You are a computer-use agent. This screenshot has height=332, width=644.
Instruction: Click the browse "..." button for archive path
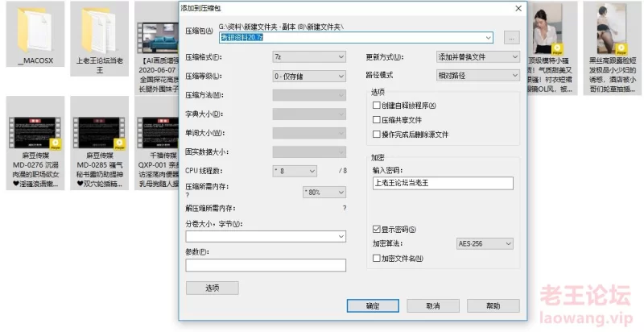tap(511, 37)
